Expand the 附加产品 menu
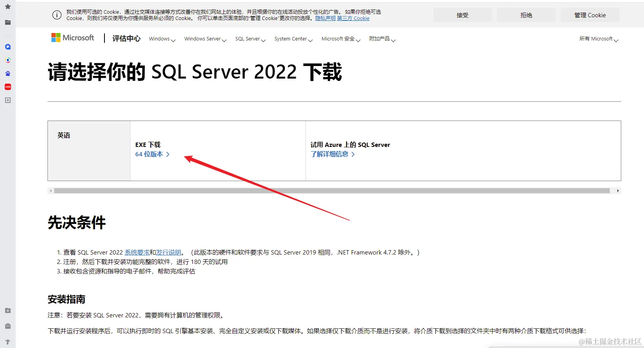644x348 pixels. 382,39
